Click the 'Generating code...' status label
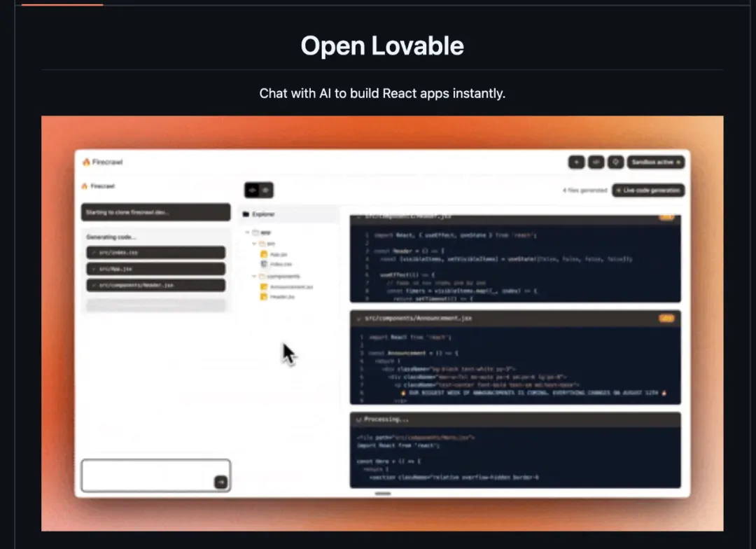 coord(111,237)
